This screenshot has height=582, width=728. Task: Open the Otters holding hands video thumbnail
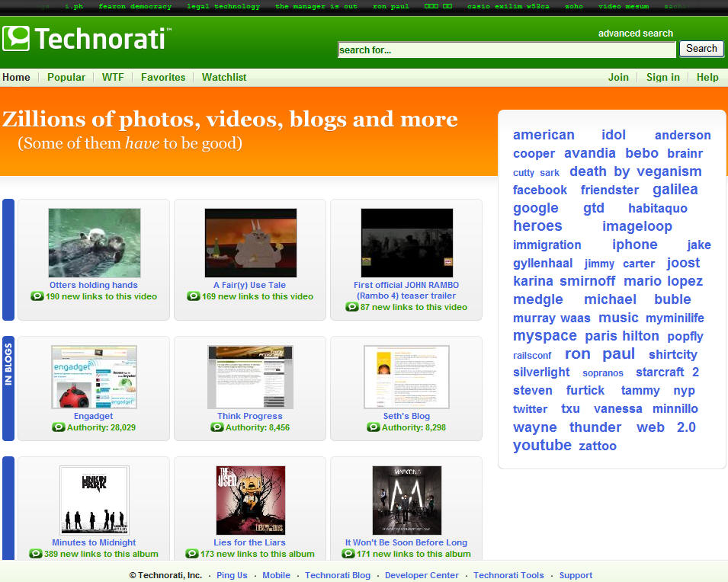(95, 243)
